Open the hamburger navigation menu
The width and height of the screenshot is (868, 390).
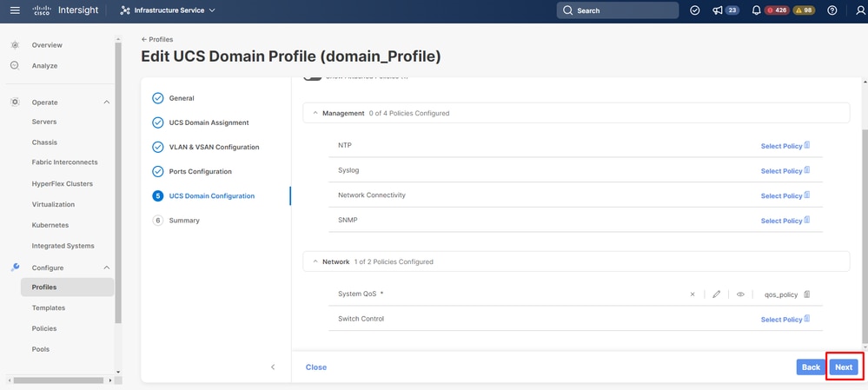[15, 10]
